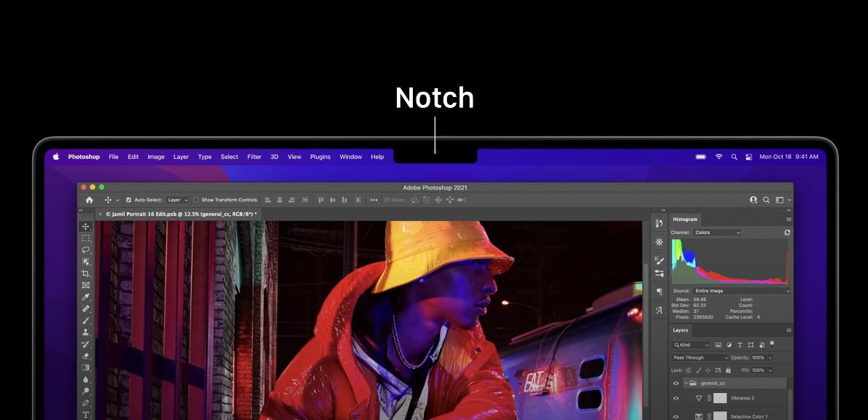Toggle lock transparent pixels in Layers panel
The width and height of the screenshot is (868, 420).
689,370
